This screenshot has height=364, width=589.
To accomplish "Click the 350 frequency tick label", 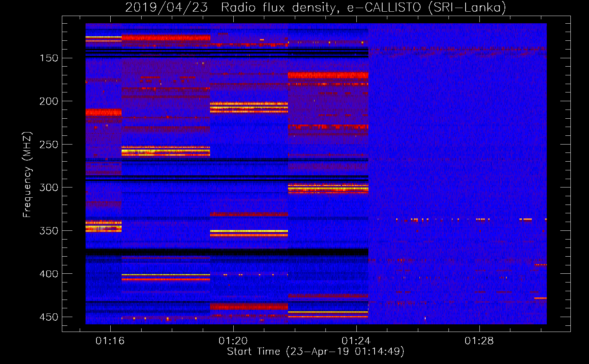I will click(x=49, y=231).
